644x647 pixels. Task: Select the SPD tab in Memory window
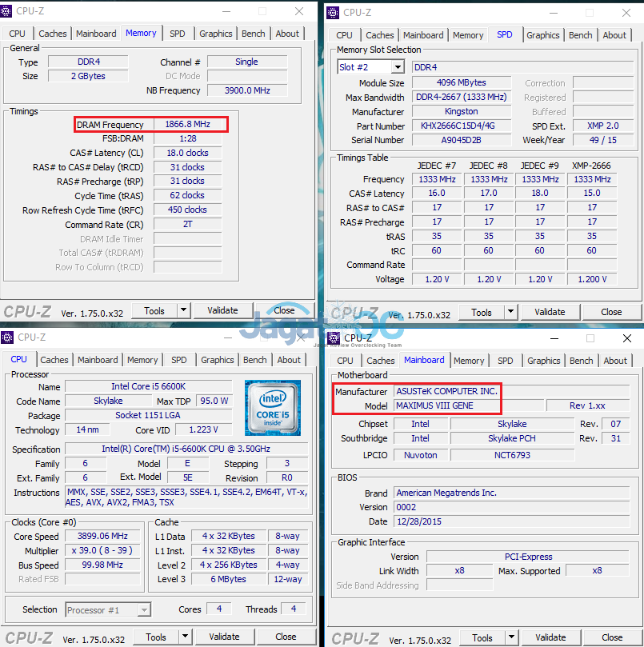click(178, 34)
